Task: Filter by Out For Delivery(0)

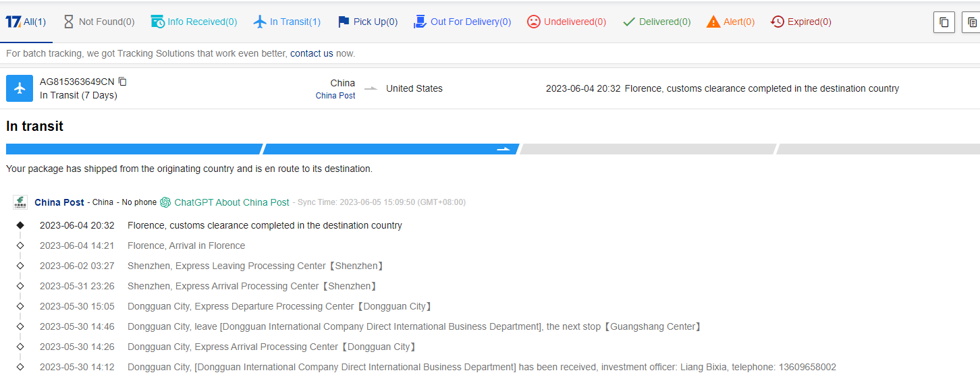Action: coord(462,22)
